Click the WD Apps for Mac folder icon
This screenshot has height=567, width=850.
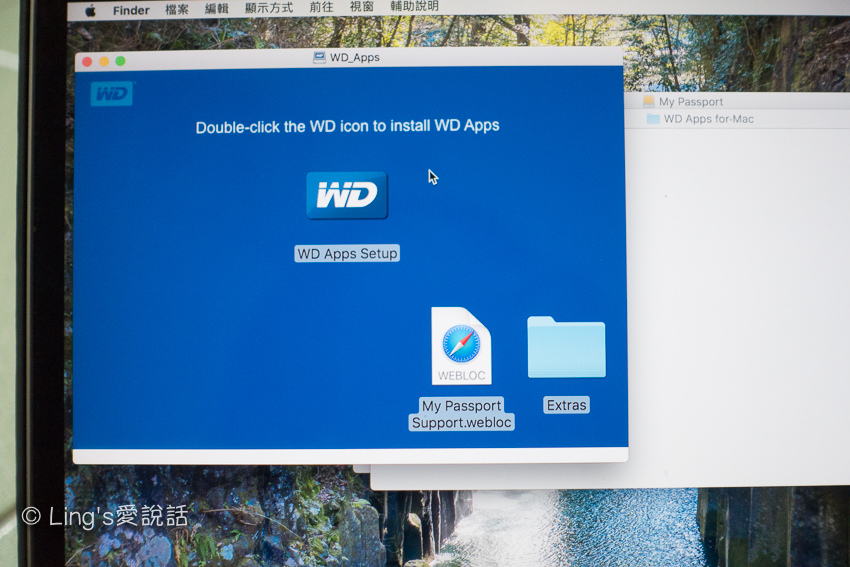[x=653, y=119]
